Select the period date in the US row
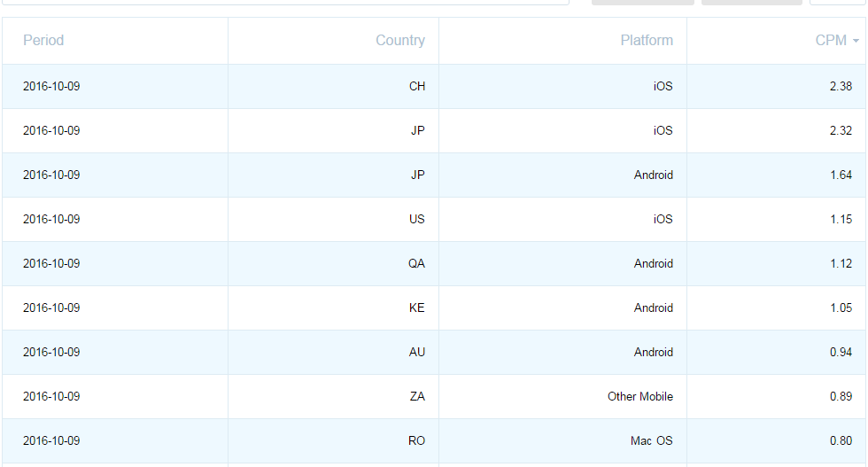This screenshot has width=868, height=467. coord(51,220)
